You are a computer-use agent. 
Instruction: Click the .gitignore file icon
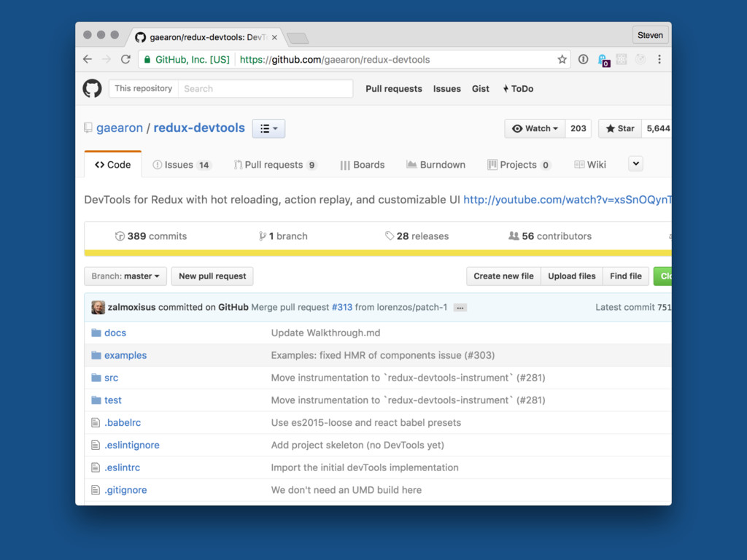[96, 489]
